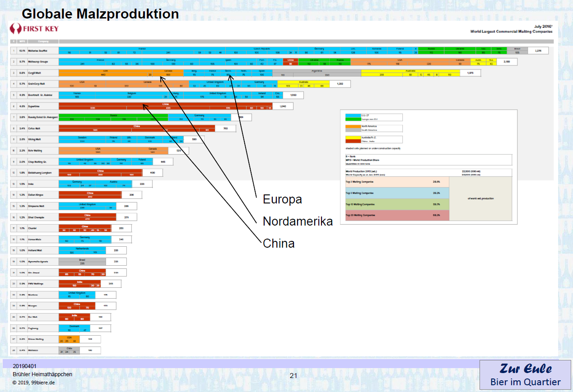The image size is (573, 392).
Task: Click the "Company" column header
Action: [x=43, y=42]
